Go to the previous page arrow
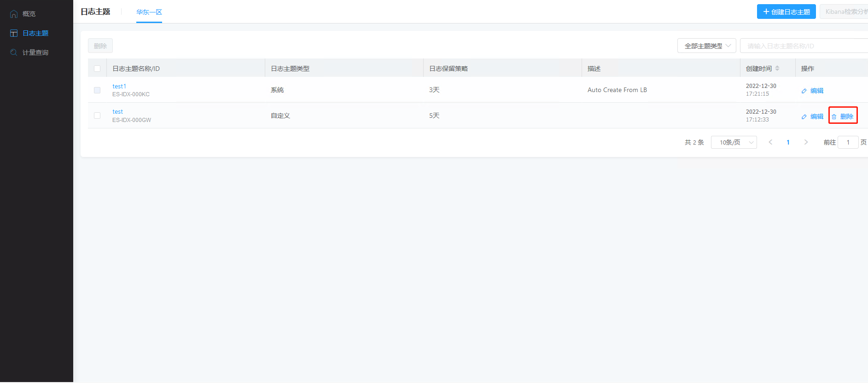This screenshot has width=868, height=383. tap(770, 142)
